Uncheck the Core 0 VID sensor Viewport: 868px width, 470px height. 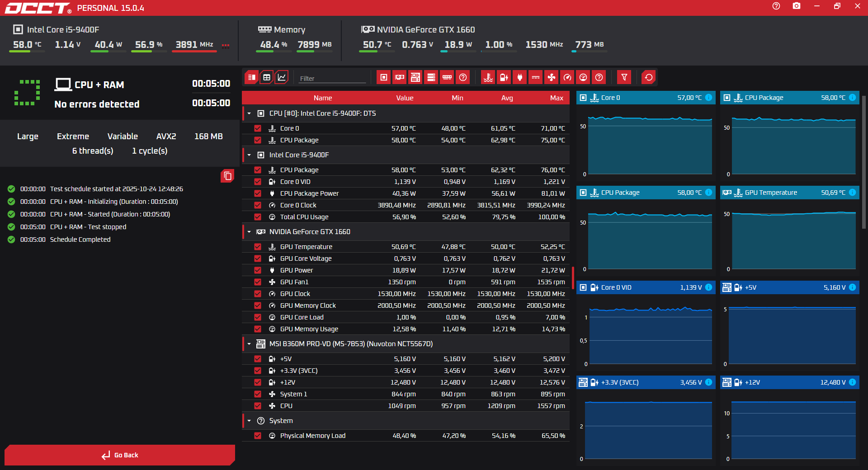tap(258, 182)
